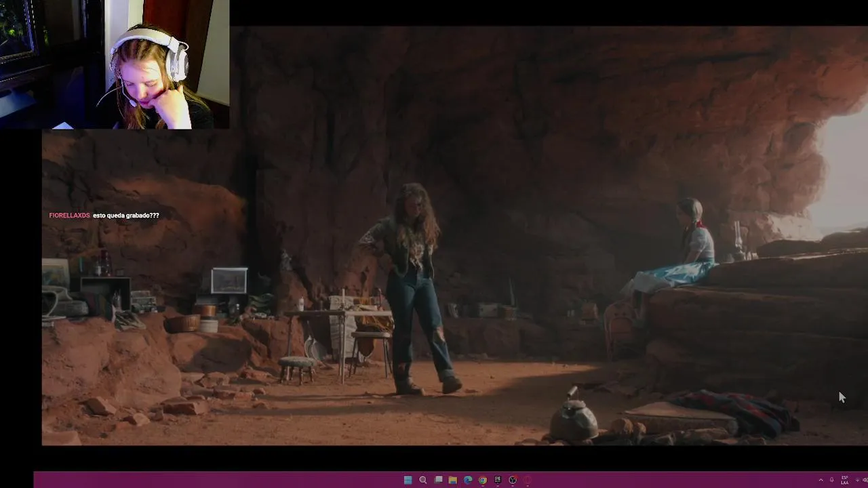The image size is (868, 488).
Task: Open the black square app icon beside Chrome
Action: [497, 480]
